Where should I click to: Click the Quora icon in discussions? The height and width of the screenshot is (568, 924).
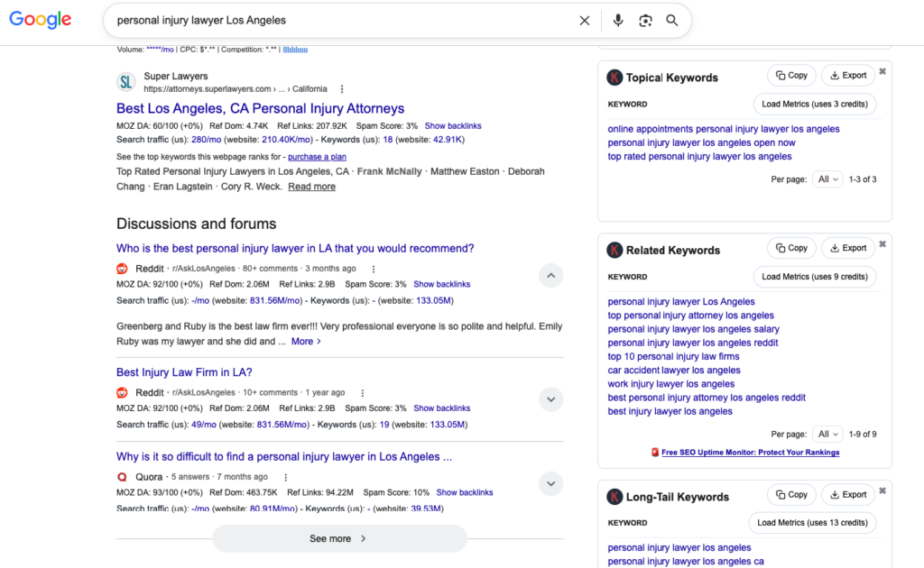[x=122, y=477]
